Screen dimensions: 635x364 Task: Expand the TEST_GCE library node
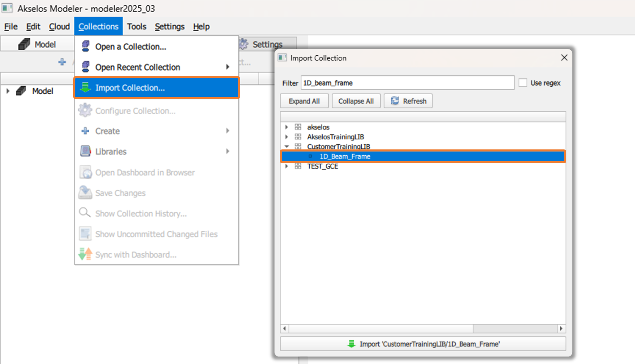(x=287, y=166)
